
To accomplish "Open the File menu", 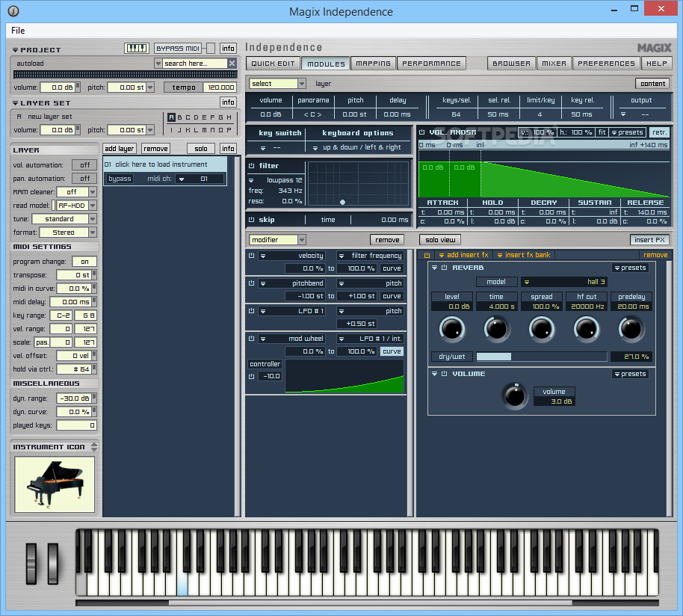I will (18, 31).
